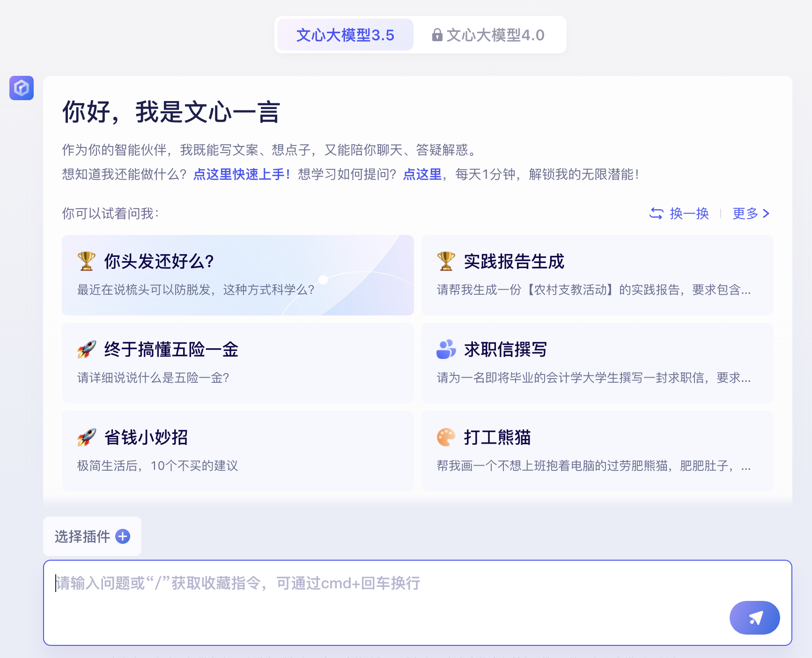Select the 实践报告生成 suggestion card
812x658 pixels.
click(598, 275)
